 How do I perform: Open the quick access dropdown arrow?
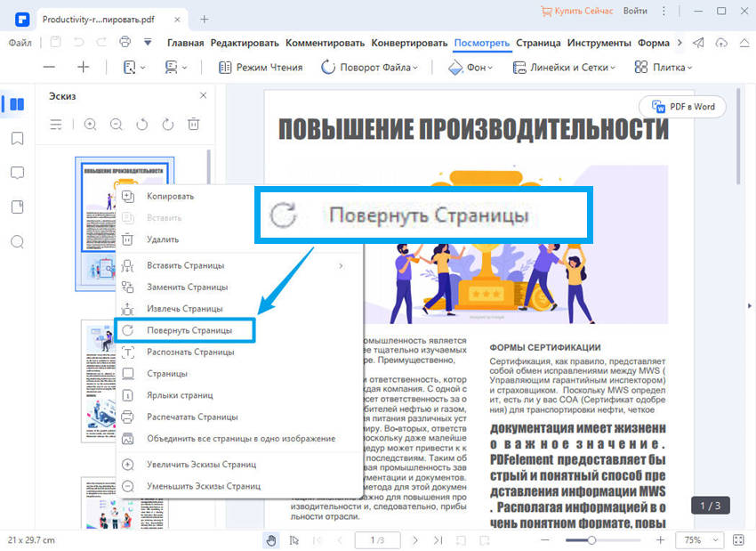coord(148,43)
